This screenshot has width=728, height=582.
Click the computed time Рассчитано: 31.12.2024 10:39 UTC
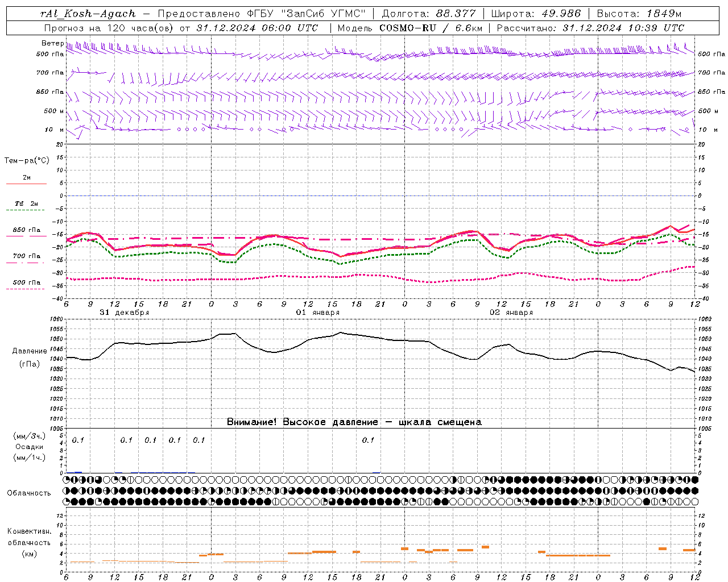590,28
